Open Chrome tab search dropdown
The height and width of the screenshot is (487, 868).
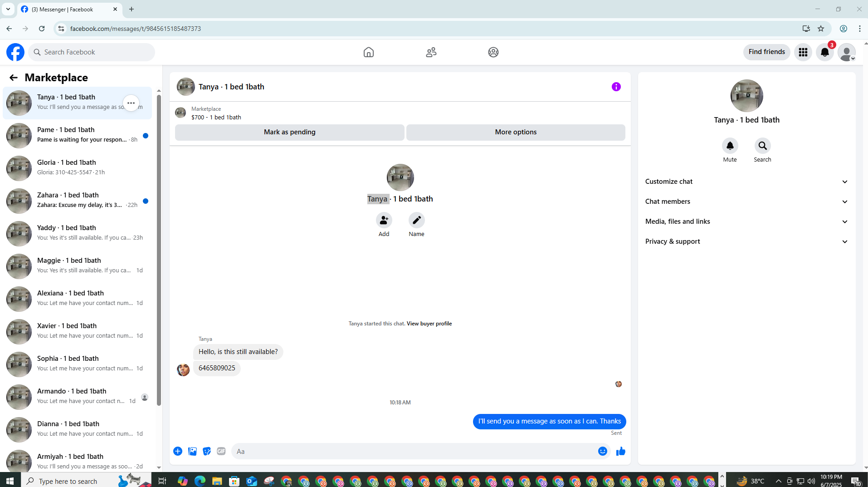pyautogui.click(x=8, y=9)
